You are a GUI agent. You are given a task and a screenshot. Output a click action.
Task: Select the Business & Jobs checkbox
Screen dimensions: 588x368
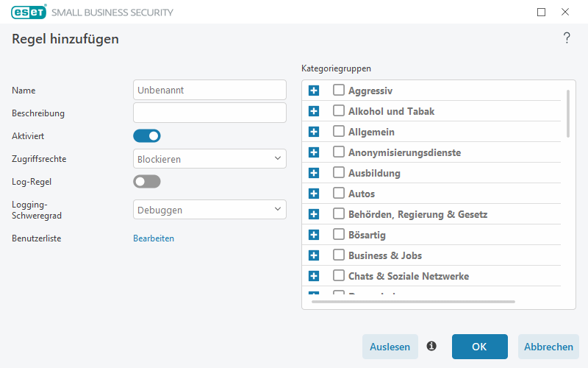(339, 255)
